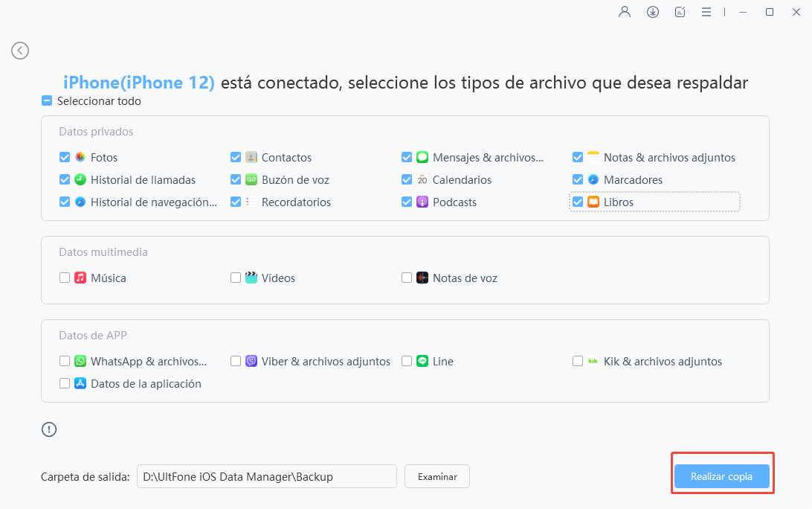Minimize the application window
The height and width of the screenshot is (509, 812).
[743, 12]
